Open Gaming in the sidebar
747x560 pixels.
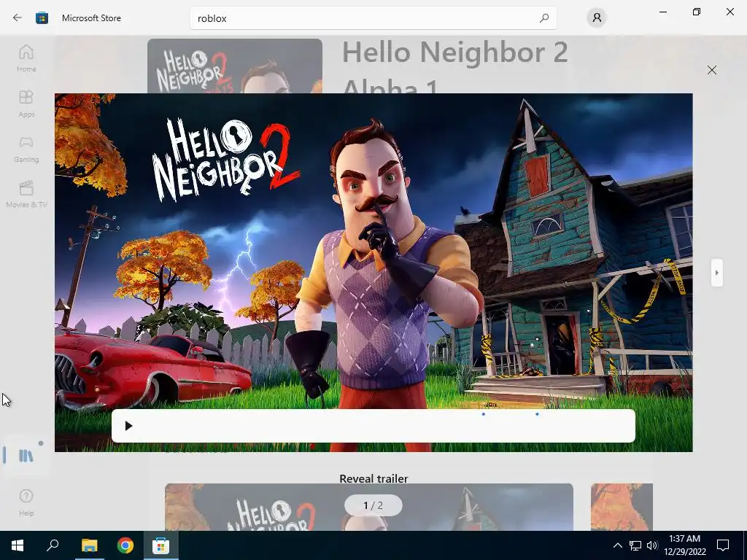[x=26, y=149]
